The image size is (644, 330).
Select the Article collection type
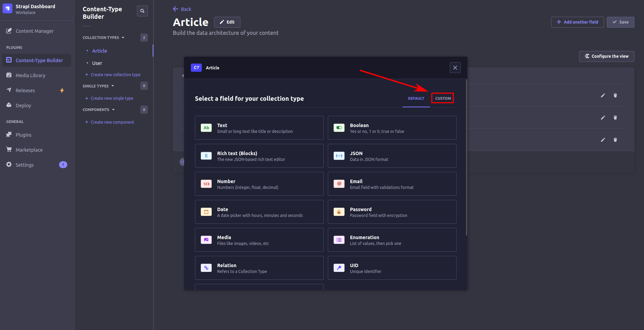(99, 51)
